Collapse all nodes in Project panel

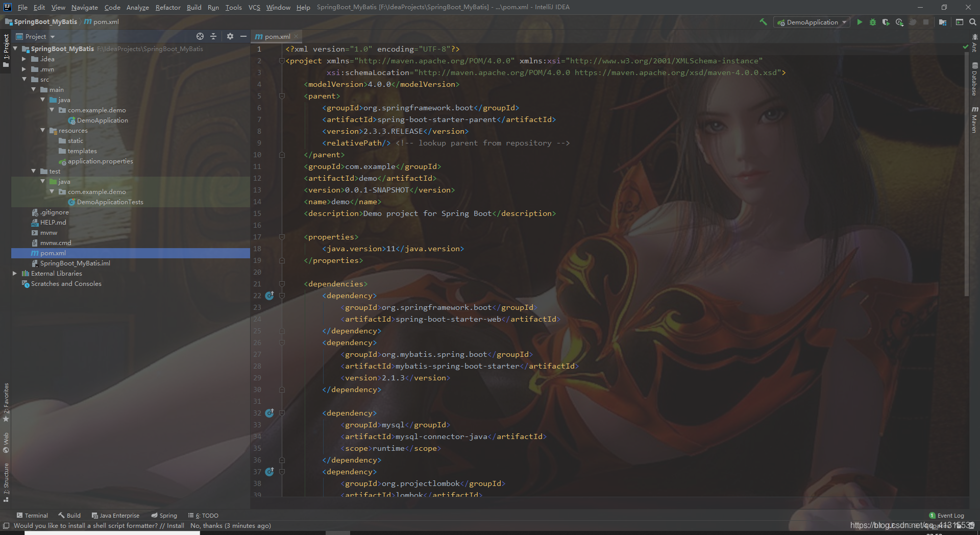coord(213,36)
